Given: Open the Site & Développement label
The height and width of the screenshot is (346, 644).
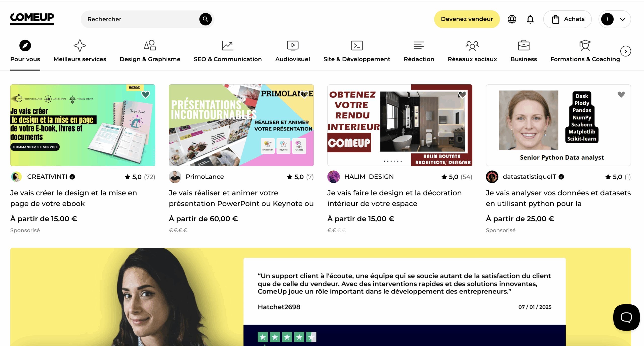Looking at the screenshot, I should [357, 59].
